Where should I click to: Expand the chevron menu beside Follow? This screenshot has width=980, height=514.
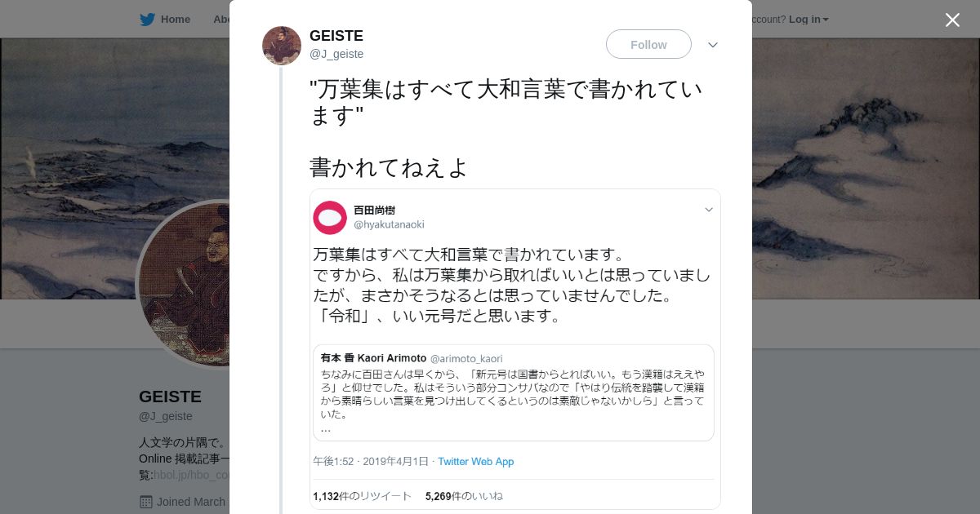[713, 45]
